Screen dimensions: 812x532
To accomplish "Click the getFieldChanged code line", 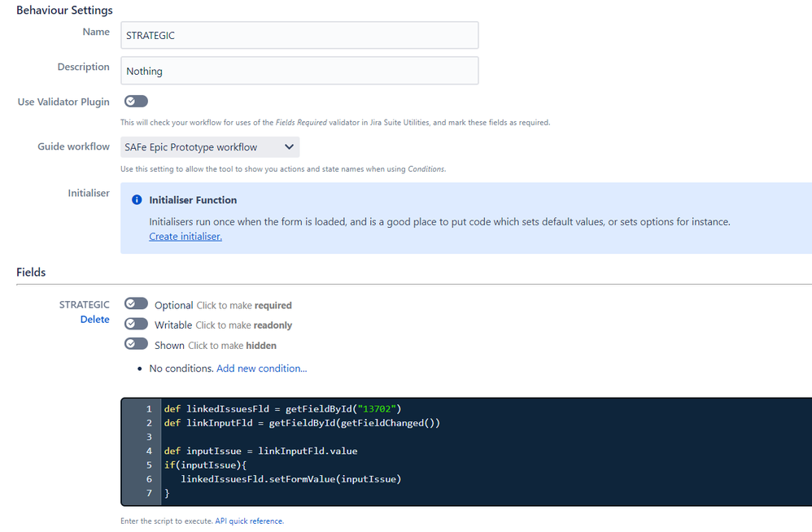I will tap(302, 423).
